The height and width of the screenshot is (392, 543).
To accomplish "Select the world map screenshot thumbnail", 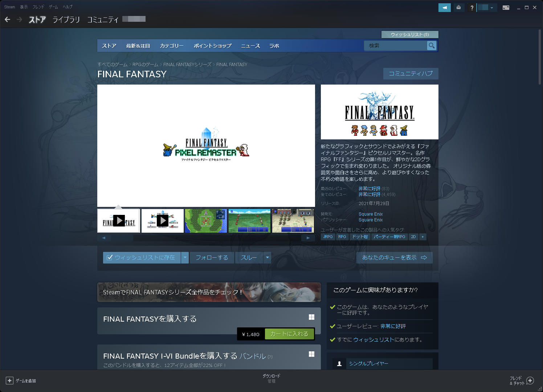I will point(205,221).
